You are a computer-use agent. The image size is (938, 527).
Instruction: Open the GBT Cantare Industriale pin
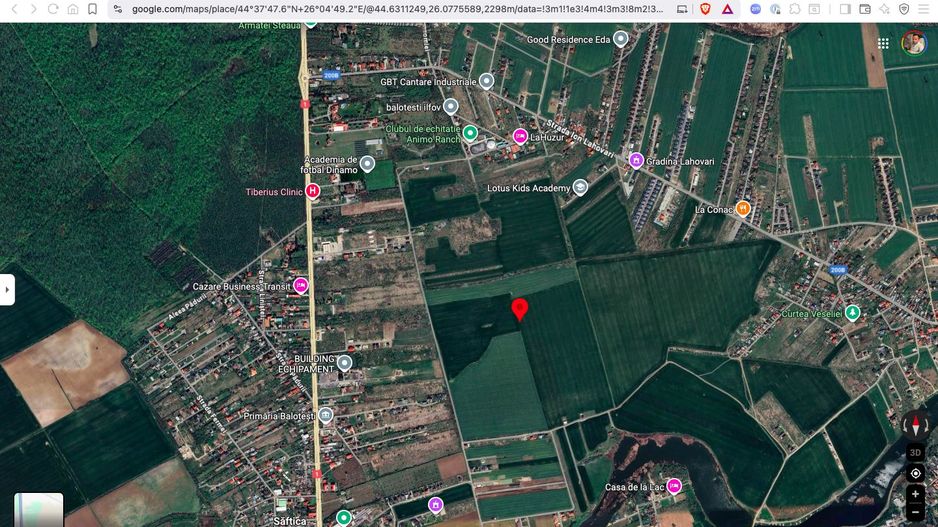point(486,81)
